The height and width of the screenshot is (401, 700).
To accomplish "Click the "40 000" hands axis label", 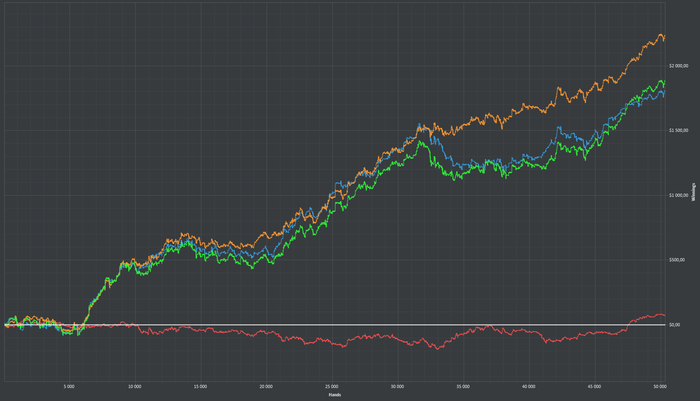I will tap(528, 387).
